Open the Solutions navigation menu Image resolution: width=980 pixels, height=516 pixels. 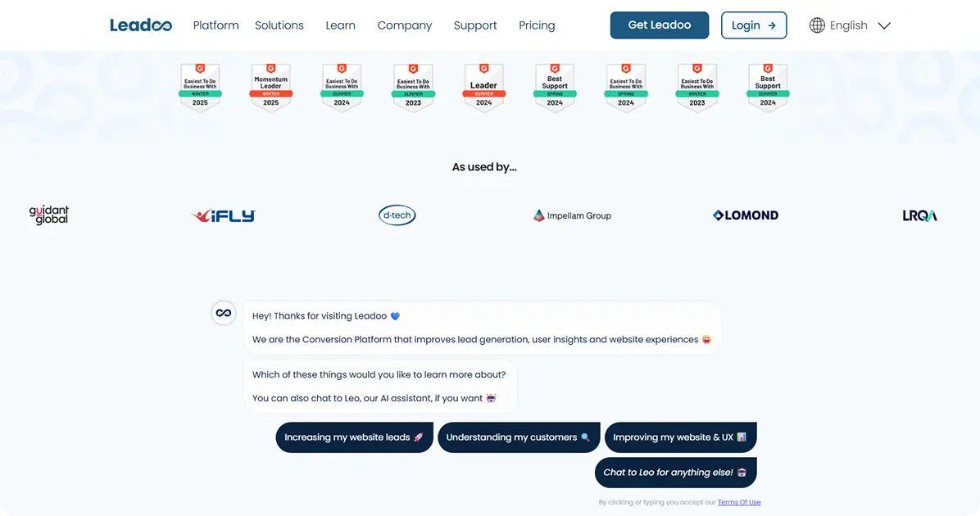coord(279,25)
